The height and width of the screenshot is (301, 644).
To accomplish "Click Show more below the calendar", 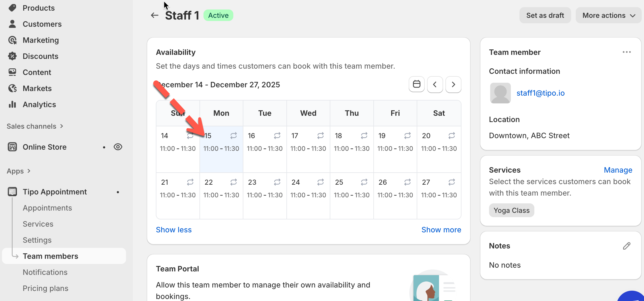I will coord(441,230).
